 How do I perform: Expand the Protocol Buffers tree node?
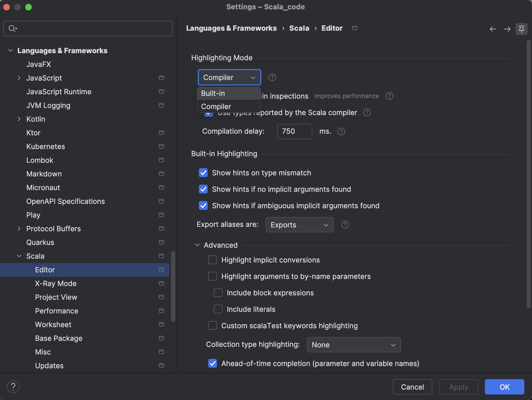tap(19, 228)
